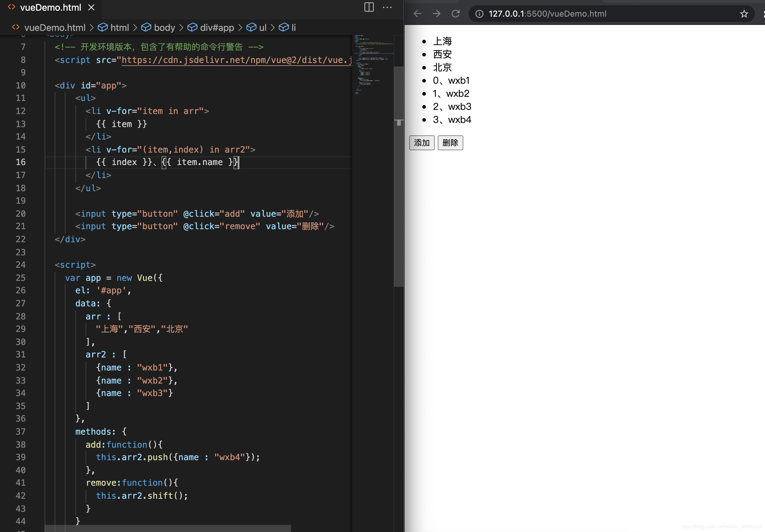Screen dimensions: 765x532
Task: View site information icon in address bar
Action: pyautogui.click(x=479, y=14)
